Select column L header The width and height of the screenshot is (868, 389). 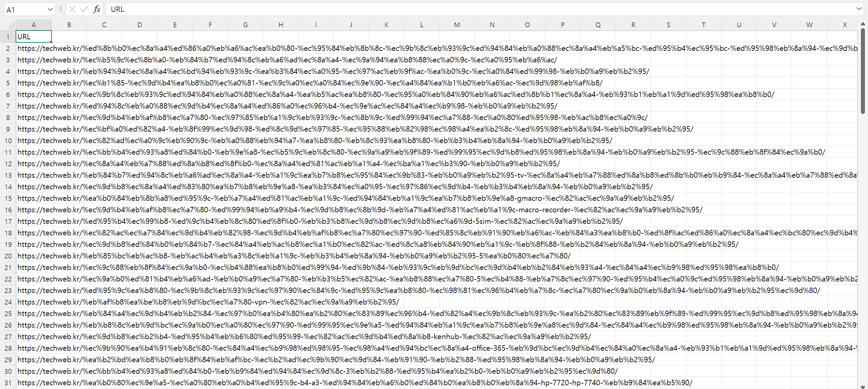(422, 25)
